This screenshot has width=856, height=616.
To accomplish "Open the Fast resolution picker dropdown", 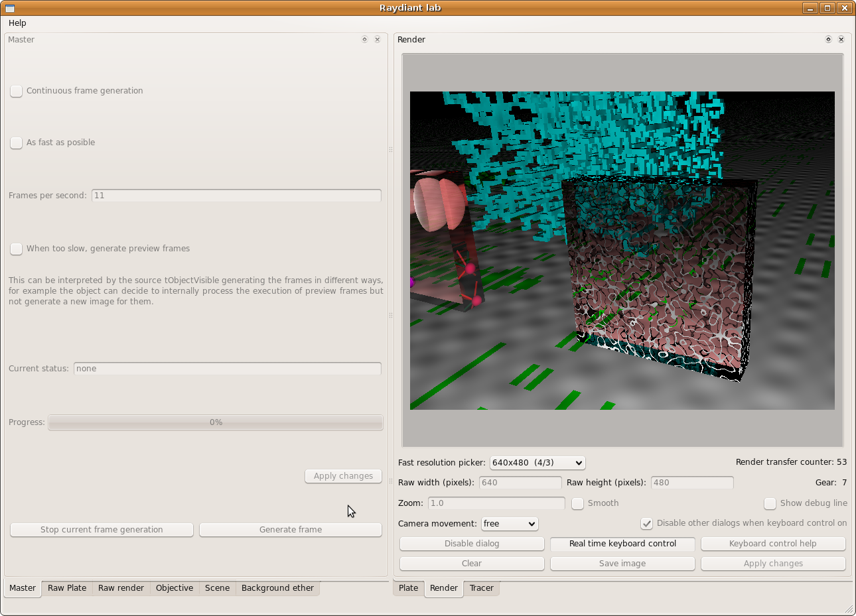I will pyautogui.click(x=537, y=463).
